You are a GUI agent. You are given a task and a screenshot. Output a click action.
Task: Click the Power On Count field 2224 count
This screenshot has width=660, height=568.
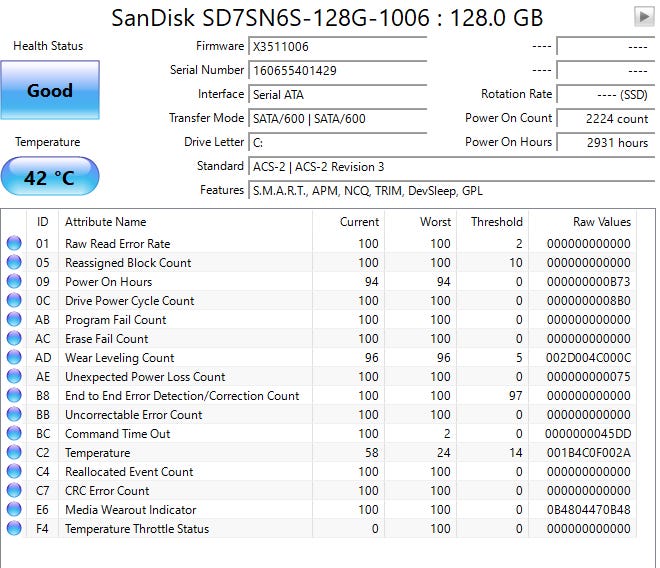point(606,118)
